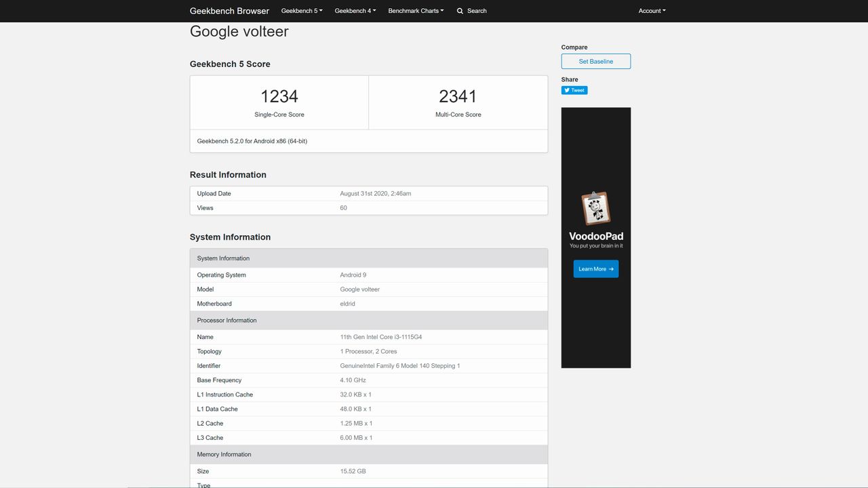868x488 pixels.
Task: Click the VoodooPad advertisement title
Action: [x=596, y=237]
